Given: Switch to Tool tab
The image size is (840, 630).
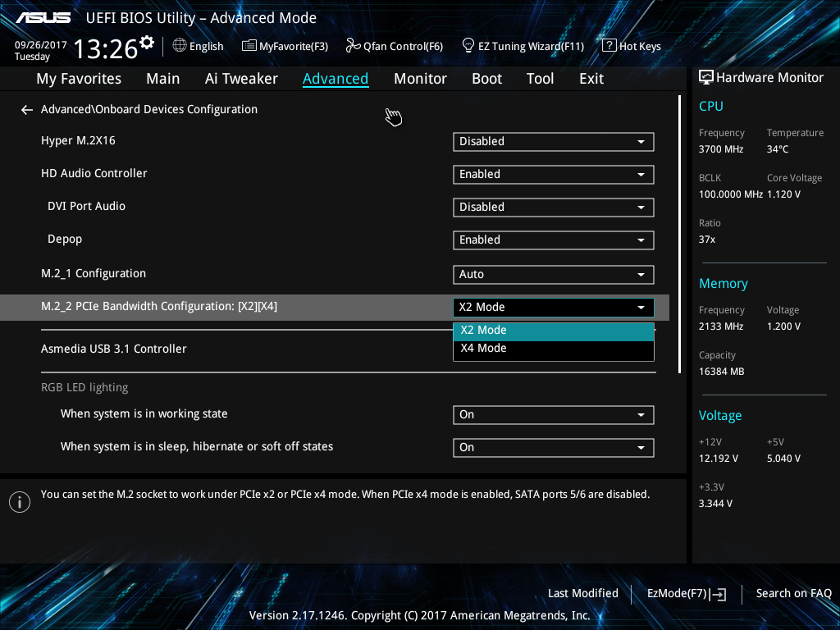Looking at the screenshot, I should [540, 79].
